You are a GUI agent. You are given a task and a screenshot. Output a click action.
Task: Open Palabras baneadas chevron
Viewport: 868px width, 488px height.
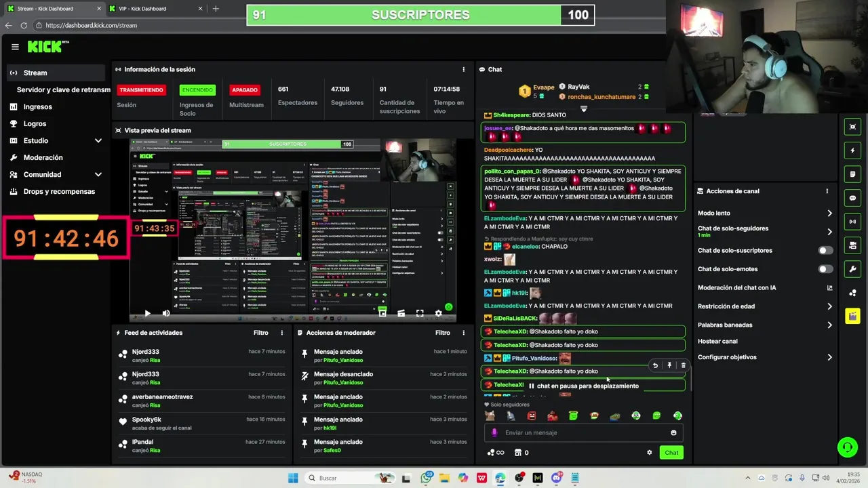point(829,325)
